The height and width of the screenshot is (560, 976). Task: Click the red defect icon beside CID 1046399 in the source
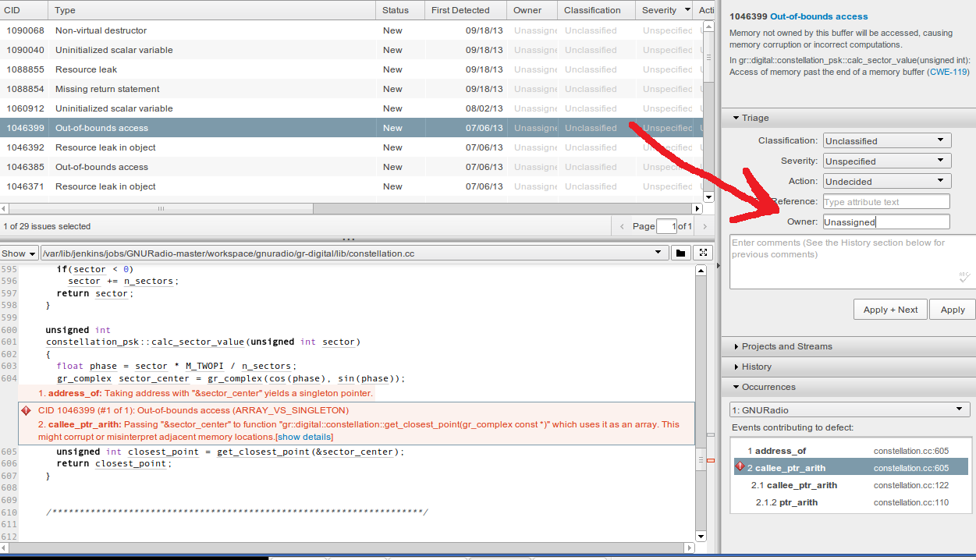(26, 410)
